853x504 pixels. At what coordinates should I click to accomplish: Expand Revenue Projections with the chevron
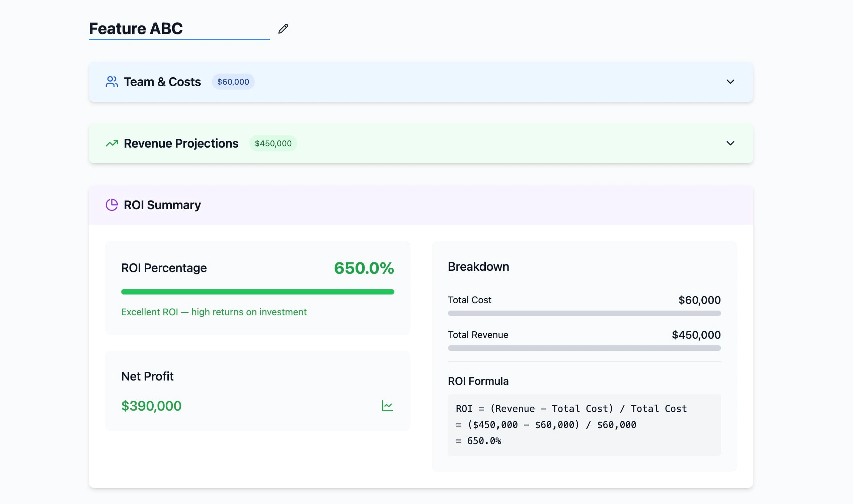point(730,143)
